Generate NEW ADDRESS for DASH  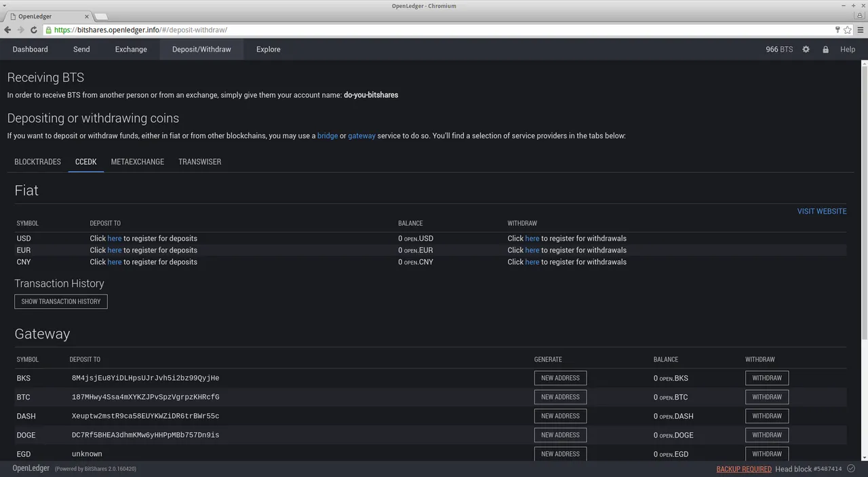point(560,416)
